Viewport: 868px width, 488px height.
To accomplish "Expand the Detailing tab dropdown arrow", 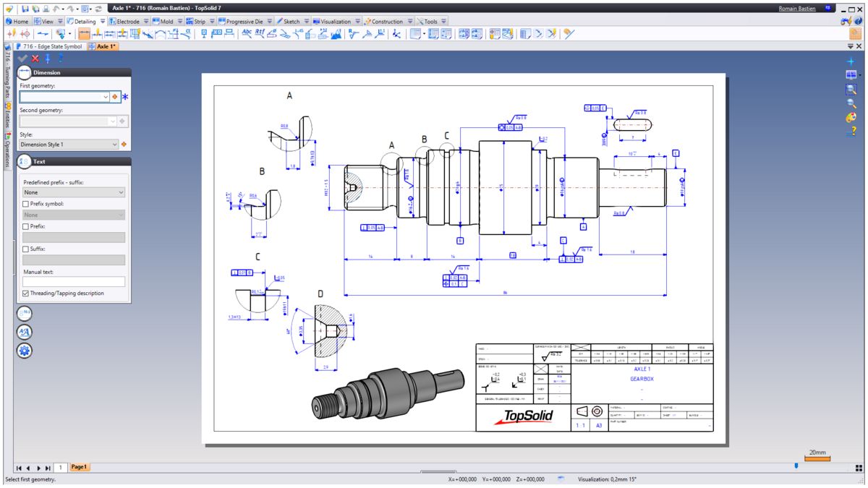I will (103, 21).
